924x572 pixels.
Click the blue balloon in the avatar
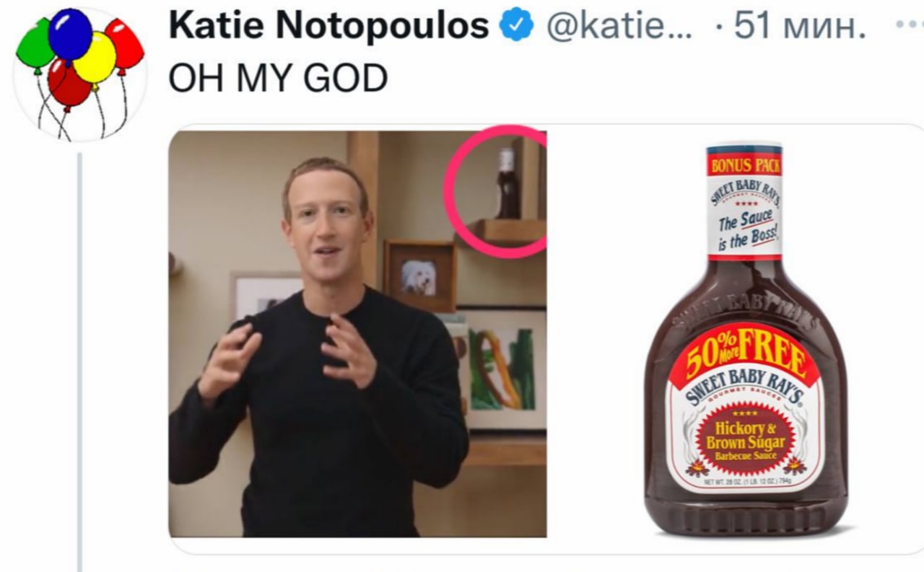point(70,34)
